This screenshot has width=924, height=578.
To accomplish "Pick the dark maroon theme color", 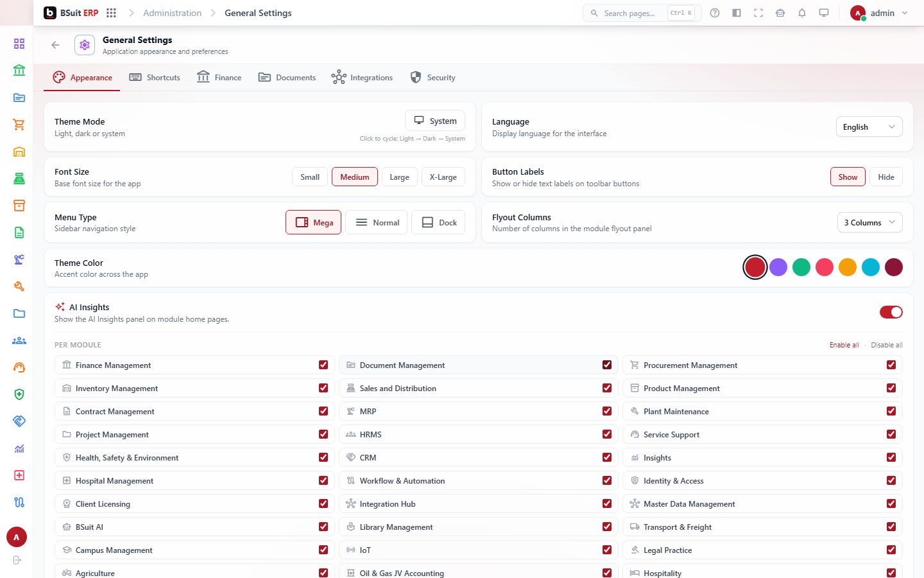I will [894, 267].
